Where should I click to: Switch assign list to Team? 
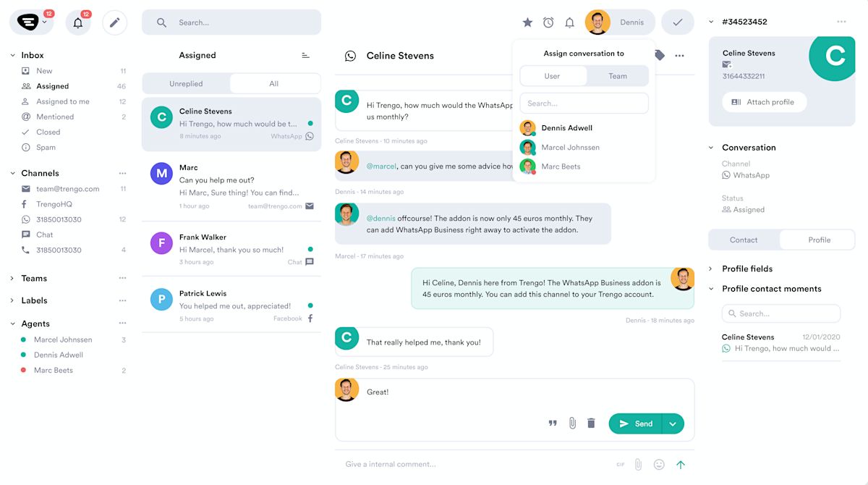[x=618, y=76]
